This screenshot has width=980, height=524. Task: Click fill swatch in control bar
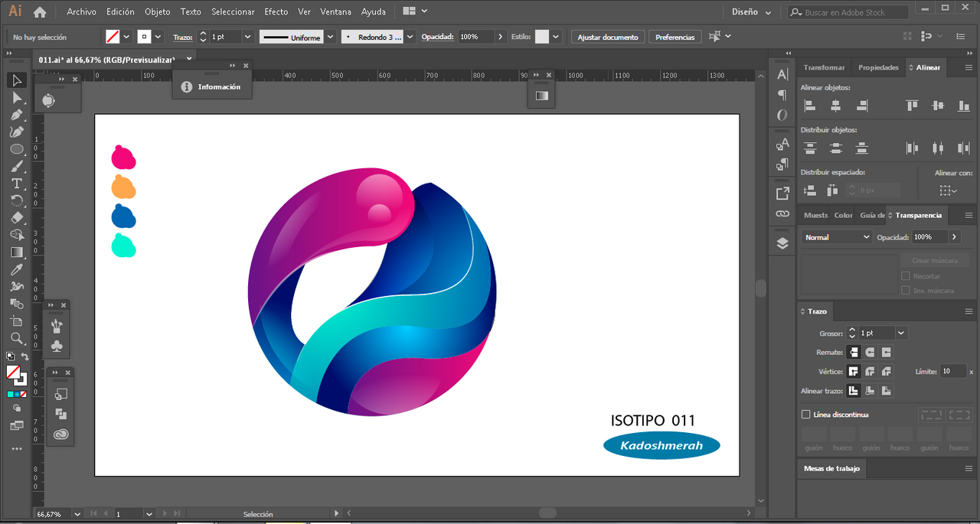point(113,37)
